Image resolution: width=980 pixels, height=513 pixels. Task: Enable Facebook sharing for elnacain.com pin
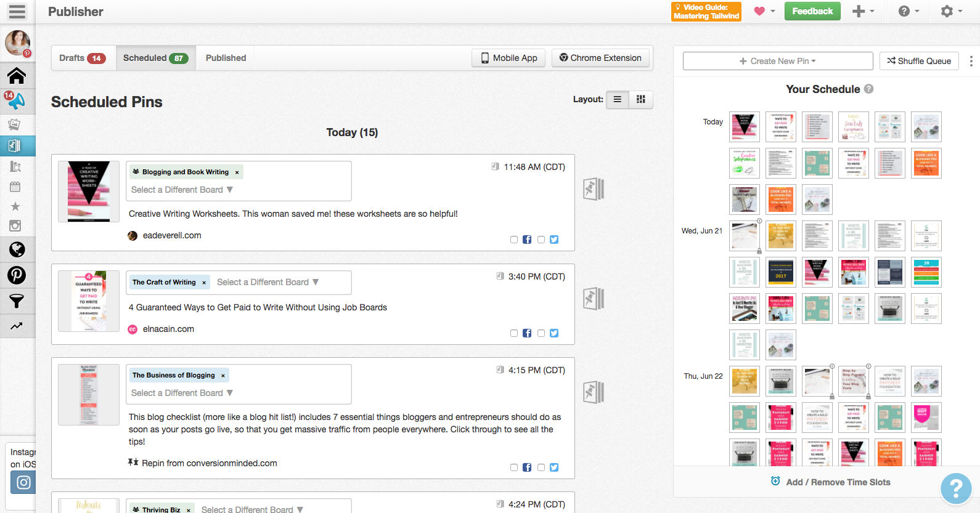(x=514, y=333)
